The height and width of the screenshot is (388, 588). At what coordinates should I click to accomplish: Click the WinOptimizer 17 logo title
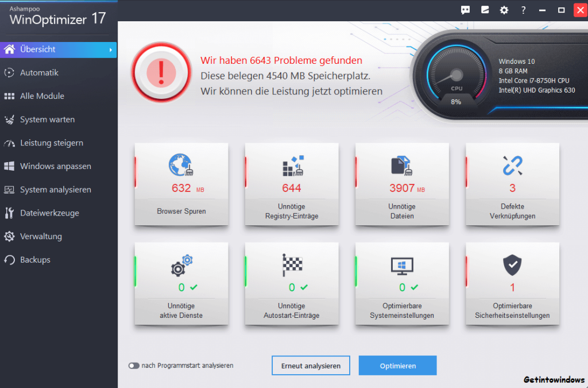(x=58, y=18)
